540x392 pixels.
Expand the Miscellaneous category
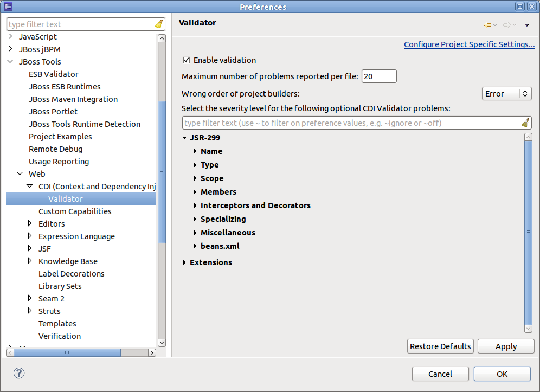[195, 233]
